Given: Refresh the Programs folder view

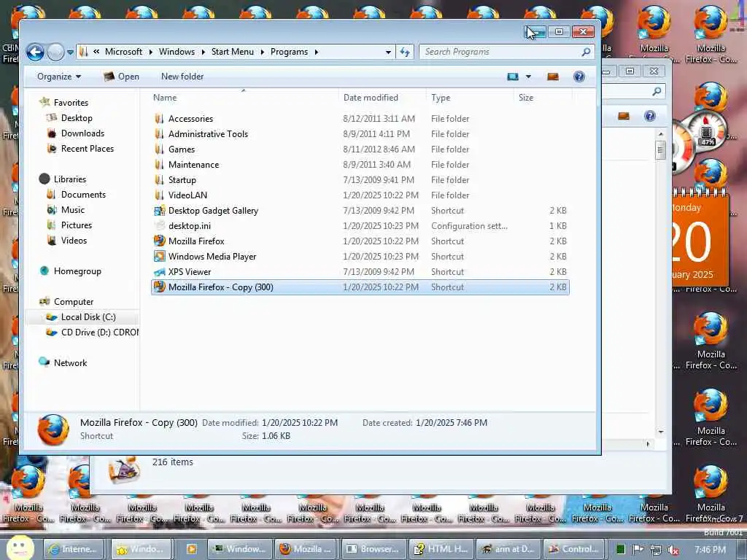Looking at the screenshot, I should (x=405, y=52).
